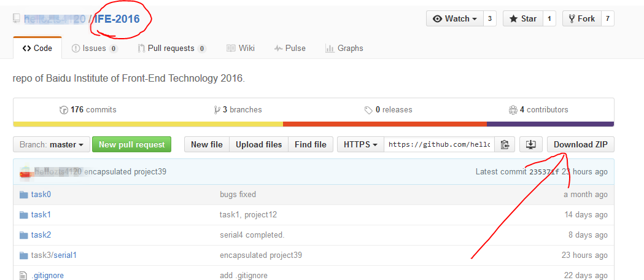
Task: Click the '8 days ago' timestamp
Action: coord(588,235)
